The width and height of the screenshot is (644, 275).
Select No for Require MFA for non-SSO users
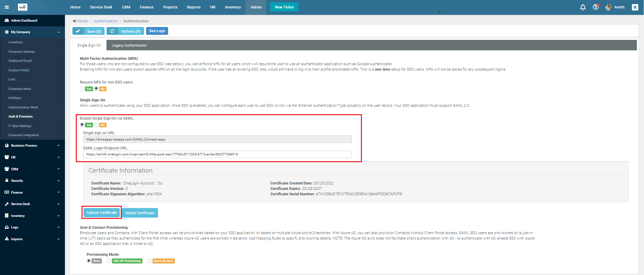[96, 89]
